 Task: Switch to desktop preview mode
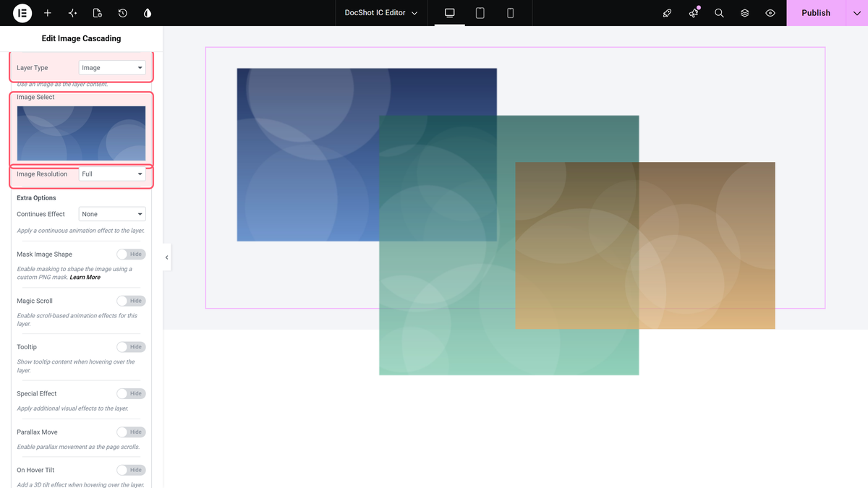(449, 13)
